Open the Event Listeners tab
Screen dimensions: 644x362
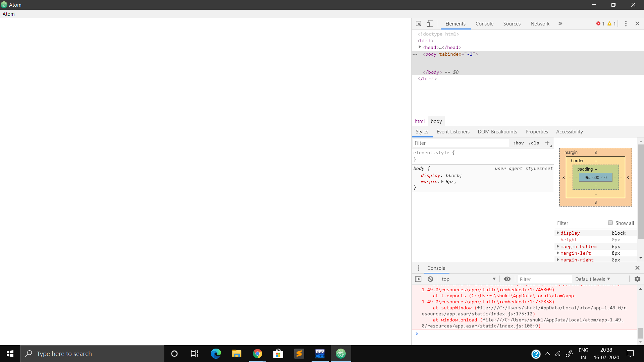tap(453, 132)
